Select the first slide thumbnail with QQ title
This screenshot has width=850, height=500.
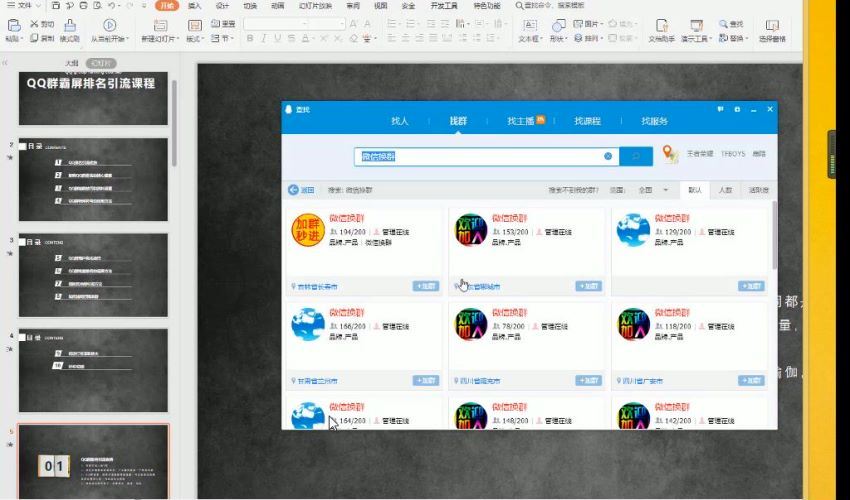click(x=93, y=98)
